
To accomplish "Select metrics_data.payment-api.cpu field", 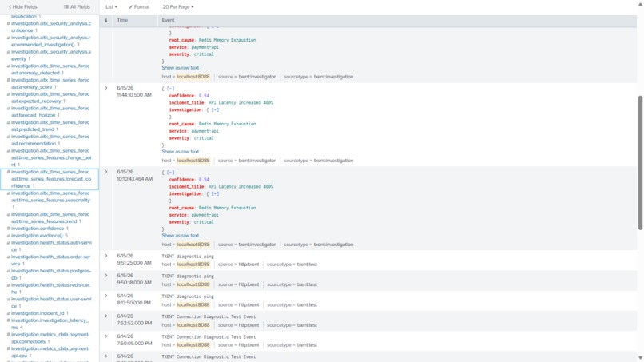I will click(50, 352).
